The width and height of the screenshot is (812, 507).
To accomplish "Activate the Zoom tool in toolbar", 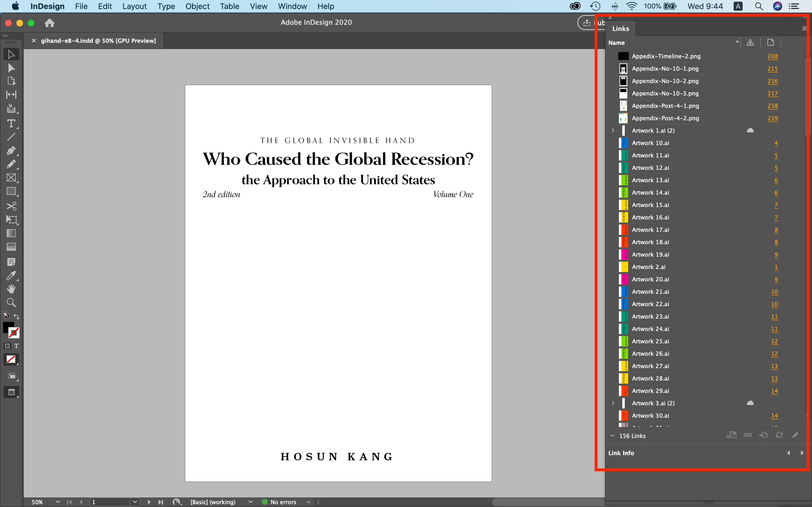I will [11, 303].
